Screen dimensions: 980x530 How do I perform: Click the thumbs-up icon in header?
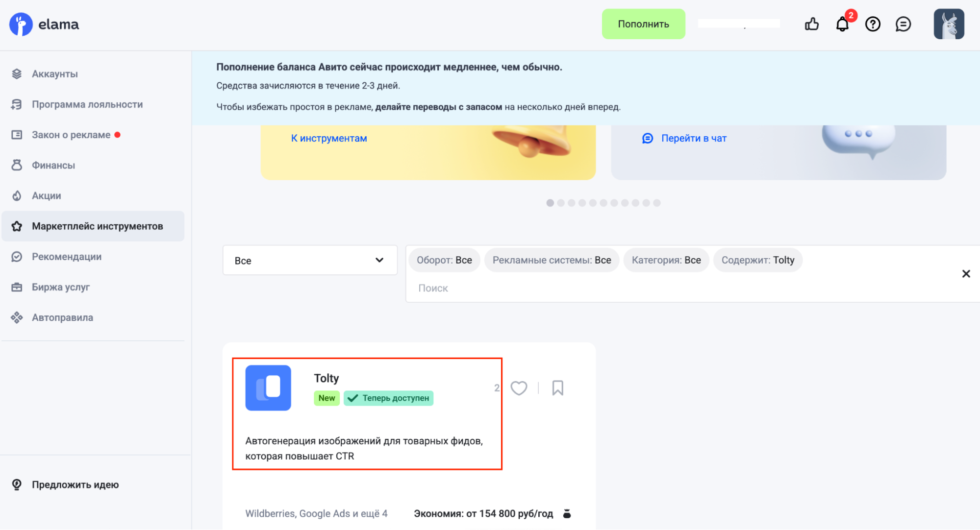[811, 24]
